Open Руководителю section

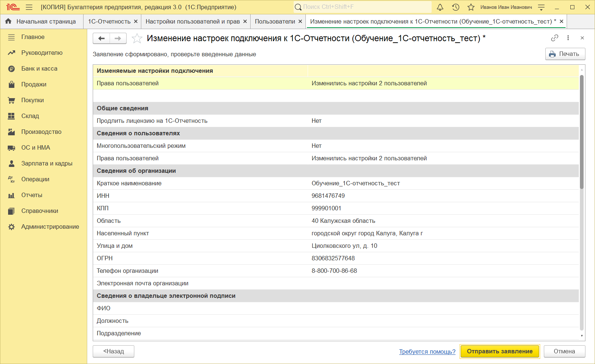pyautogui.click(x=44, y=53)
